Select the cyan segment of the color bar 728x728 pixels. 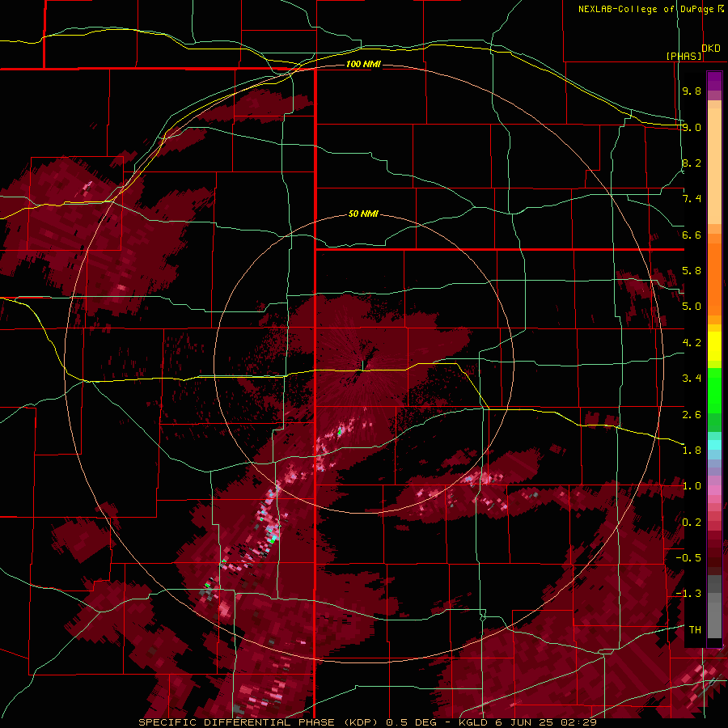pyautogui.click(x=714, y=445)
